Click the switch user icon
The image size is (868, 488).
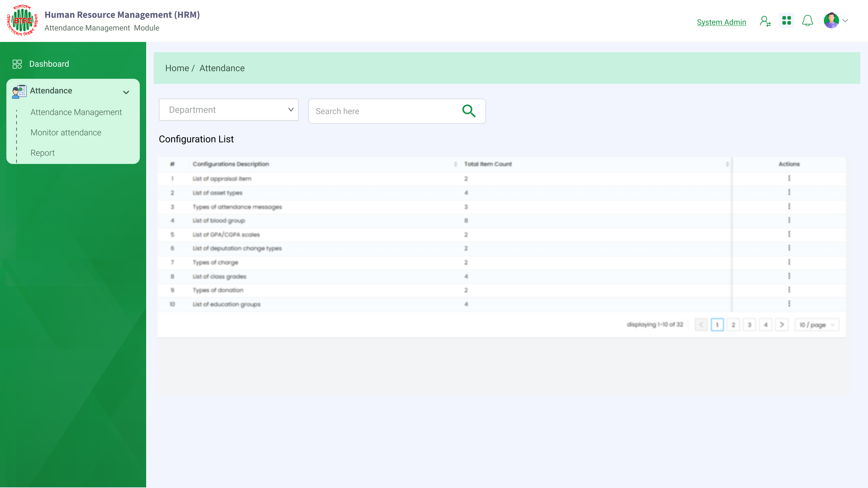[765, 21]
